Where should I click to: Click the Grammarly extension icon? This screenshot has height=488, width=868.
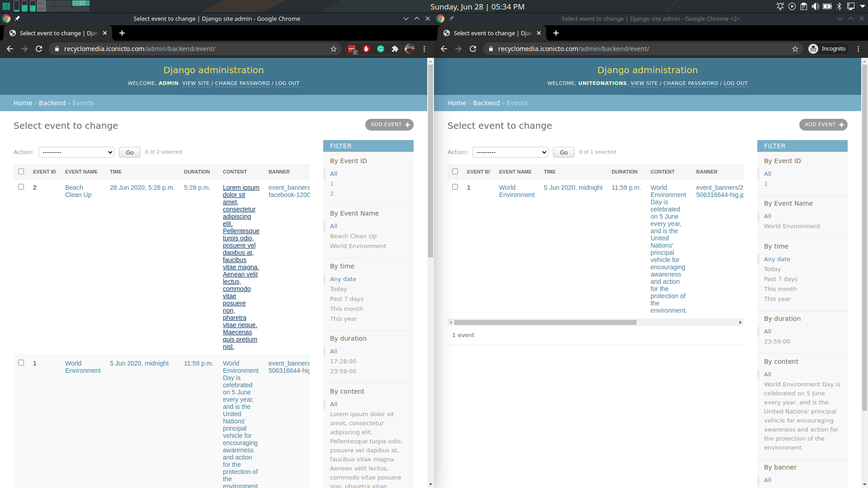click(x=381, y=49)
